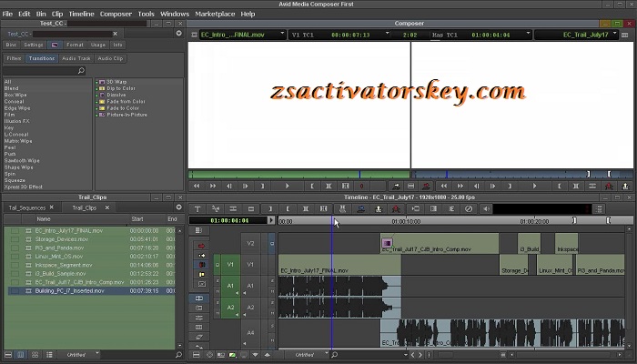Open the timeline view Untitled dropdown
Viewport: 637px width, 364px height.
coord(307,355)
